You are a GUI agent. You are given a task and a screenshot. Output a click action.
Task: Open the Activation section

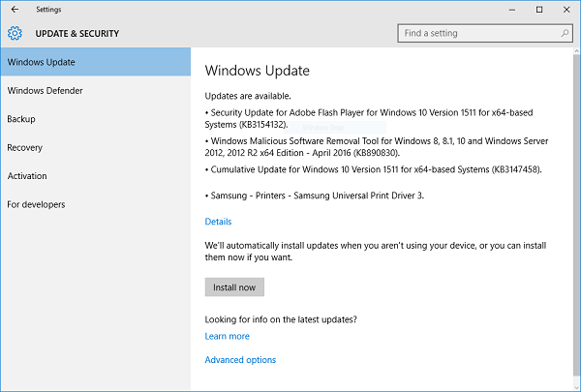click(x=96, y=175)
